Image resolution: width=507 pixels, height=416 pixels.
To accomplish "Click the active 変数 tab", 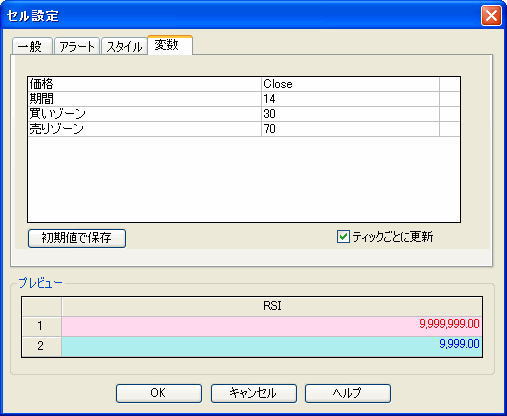I will 170,45.
